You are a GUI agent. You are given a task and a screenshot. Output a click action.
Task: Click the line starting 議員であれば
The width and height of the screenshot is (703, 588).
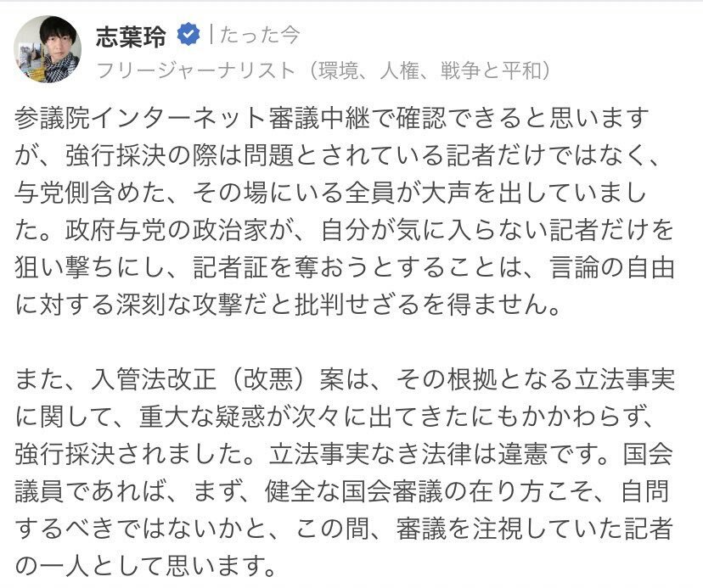342,491
